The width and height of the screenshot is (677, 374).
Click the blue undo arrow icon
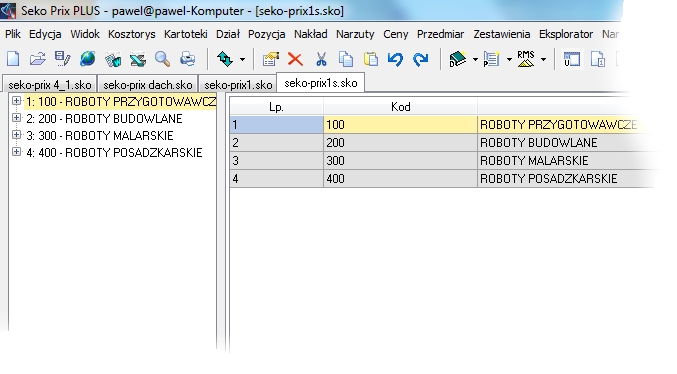395,59
